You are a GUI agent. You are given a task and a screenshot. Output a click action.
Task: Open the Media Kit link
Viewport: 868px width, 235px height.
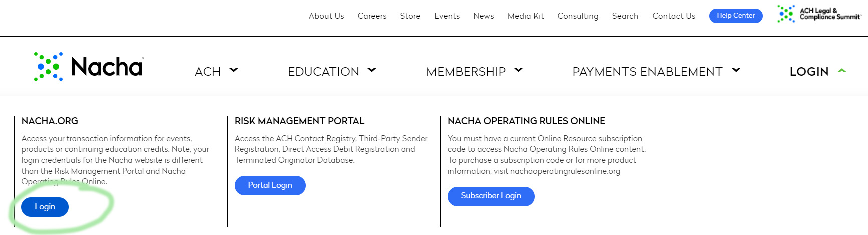(x=526, y=16)
